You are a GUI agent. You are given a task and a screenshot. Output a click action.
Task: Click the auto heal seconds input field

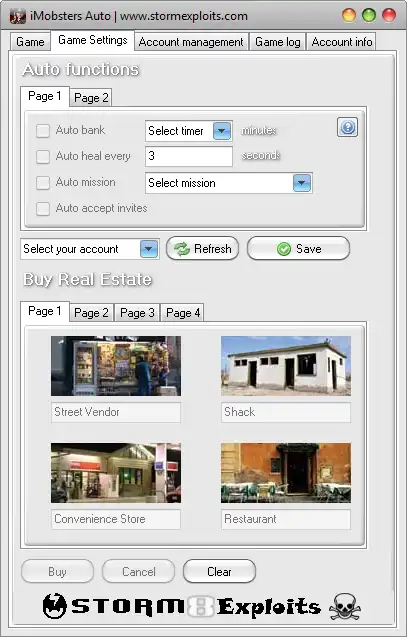click(x=189, y=156)
